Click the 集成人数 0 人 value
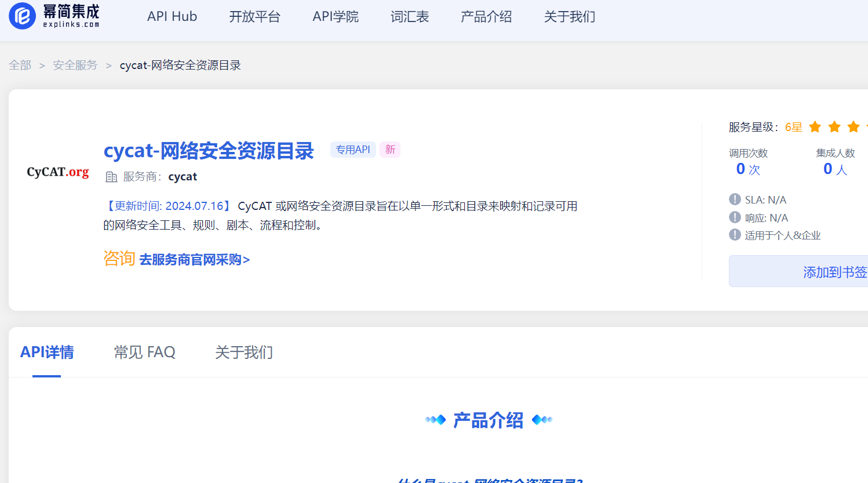 [836, 169]
